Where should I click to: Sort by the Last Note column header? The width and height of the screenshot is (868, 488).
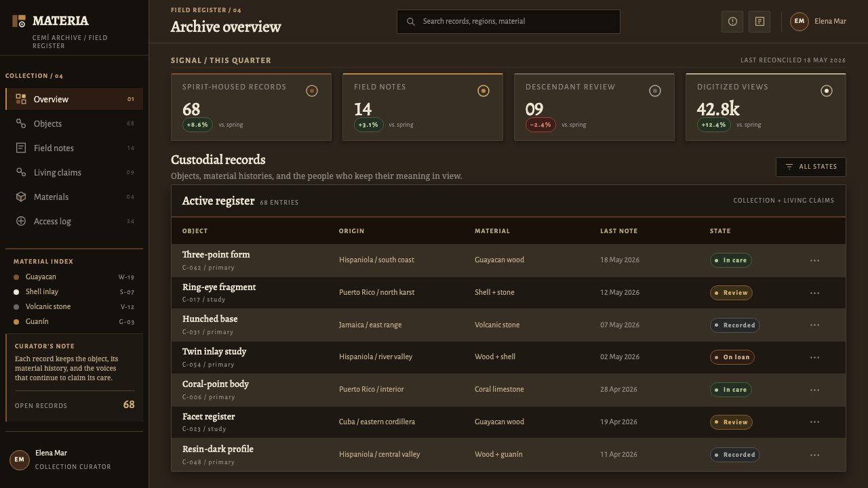pyautogui.click(x=618, y=231)
